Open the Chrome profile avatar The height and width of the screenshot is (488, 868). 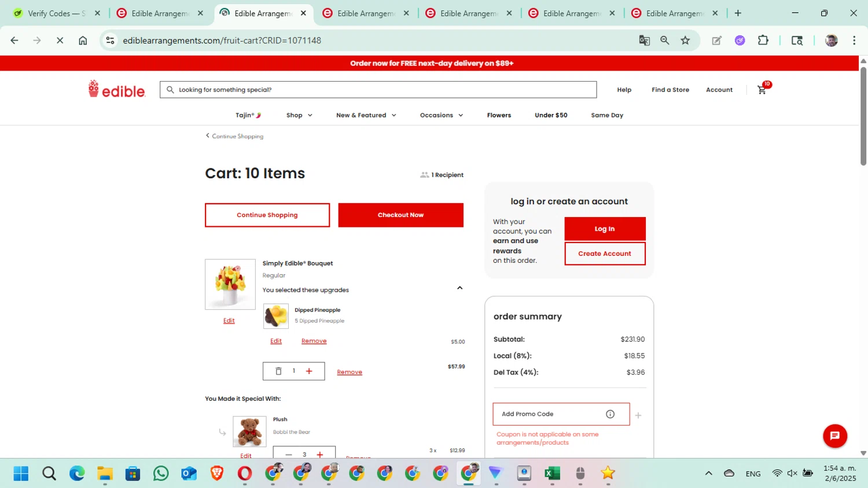[x=832, y=41]
